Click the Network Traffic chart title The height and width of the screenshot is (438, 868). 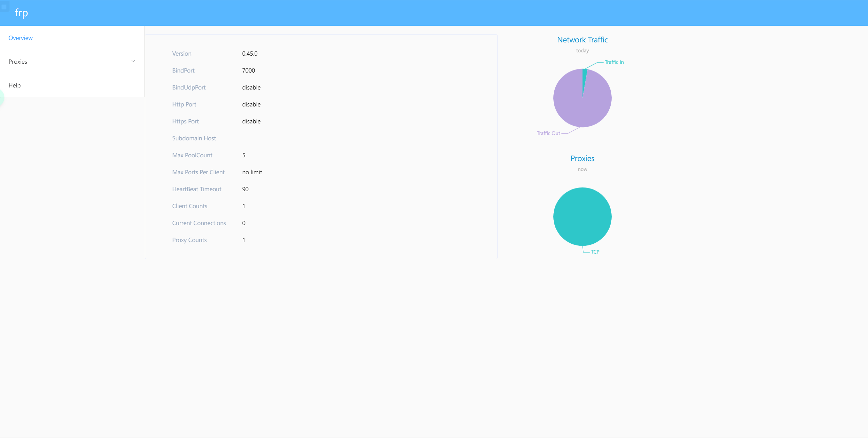click(582, 40)
